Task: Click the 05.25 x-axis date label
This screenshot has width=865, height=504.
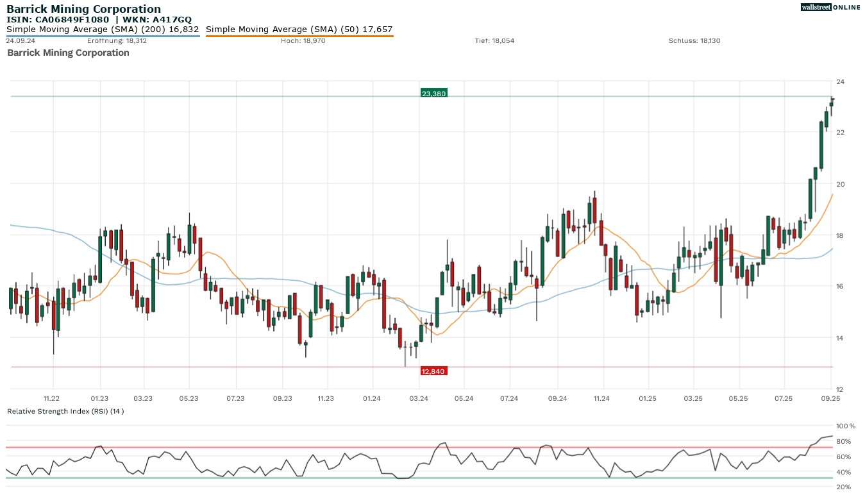Action: coord(739,398)
